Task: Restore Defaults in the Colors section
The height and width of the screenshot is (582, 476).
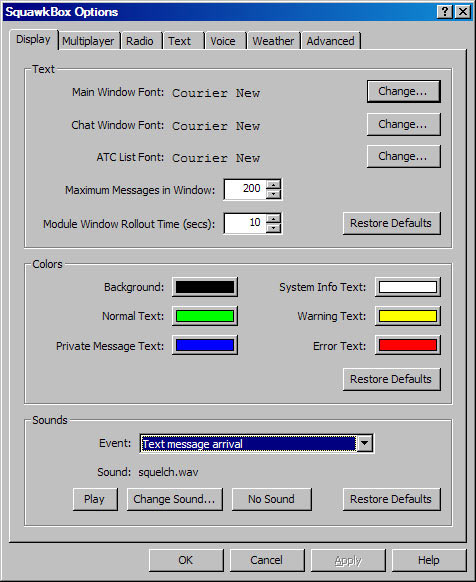Action: pyautogui.click(x=392, y=379)
